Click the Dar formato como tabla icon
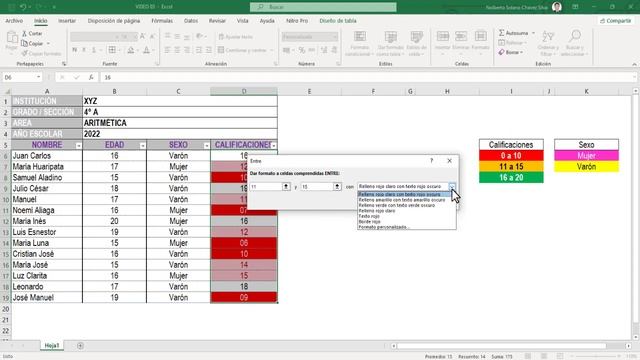 tap(391, 37)
